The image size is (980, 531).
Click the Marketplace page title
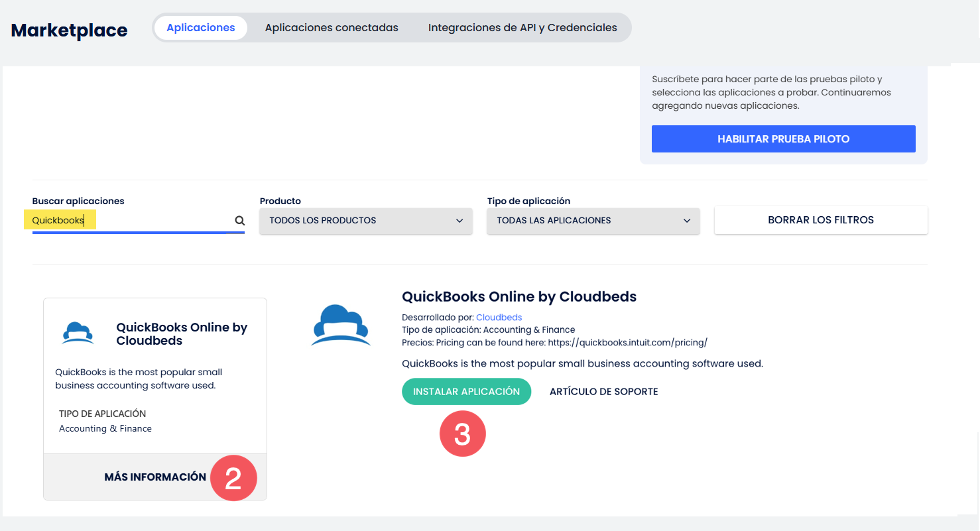(69, 30)
